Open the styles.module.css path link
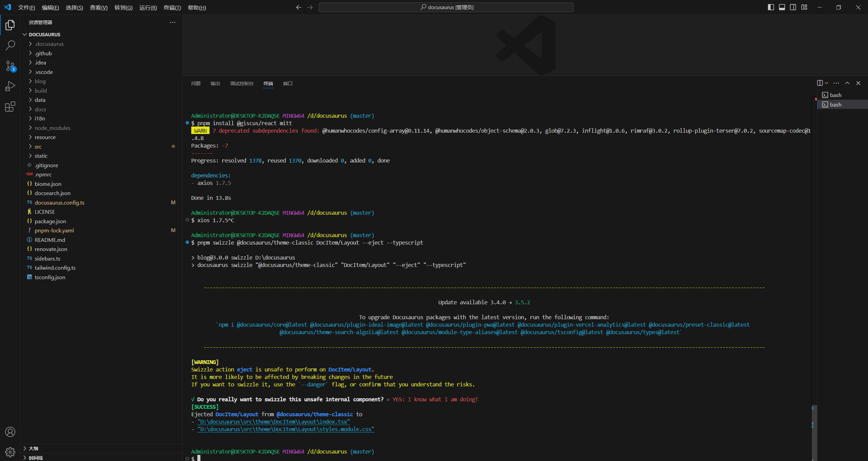Image resolution: width=868 pixels, height=461 pixels. click(x=286, y=429)
